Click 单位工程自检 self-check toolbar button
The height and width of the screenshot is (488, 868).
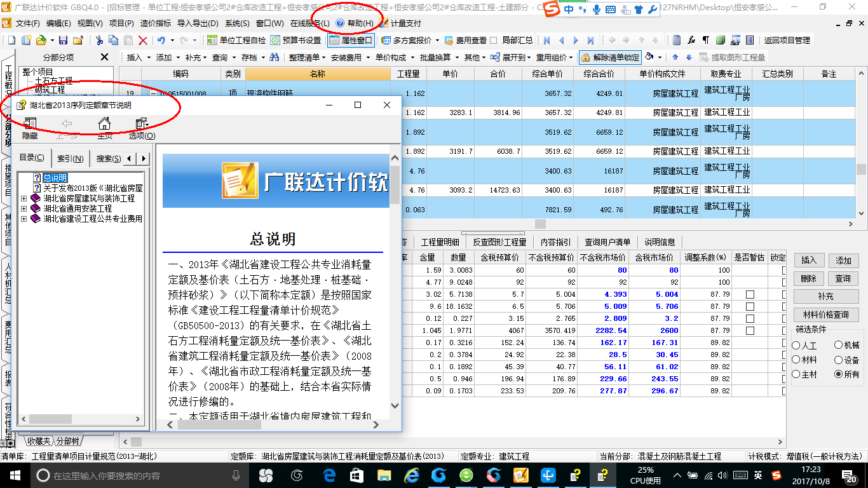pos(236,40)
